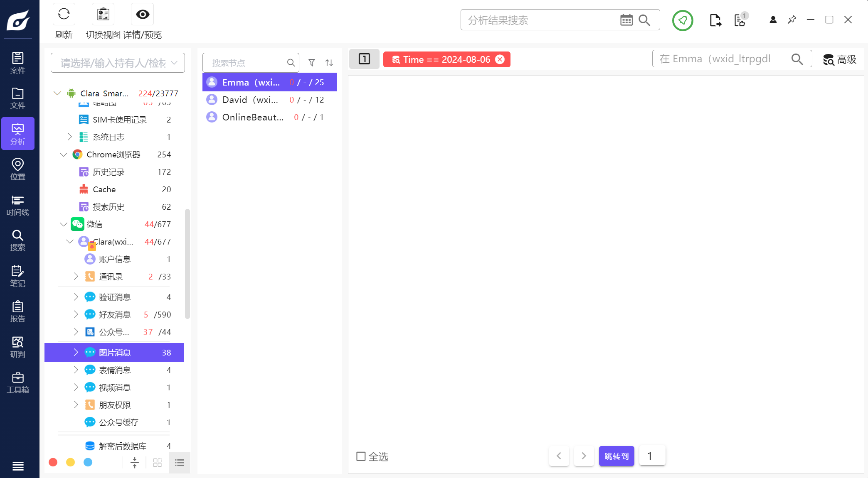Image resolution: width=868 pixels, height=478 pixels.
Task: Click the refresh icon in toolbar
Action: click(x=64, y=15)
